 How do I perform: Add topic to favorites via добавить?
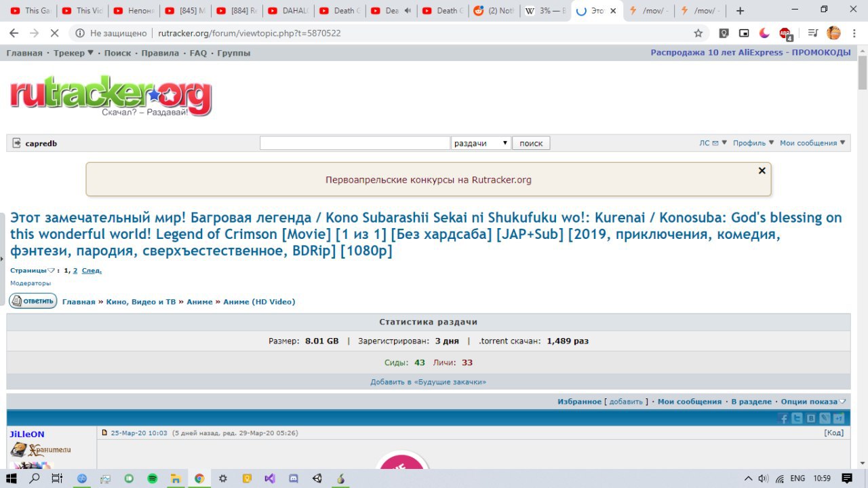(x=626, y=402)
